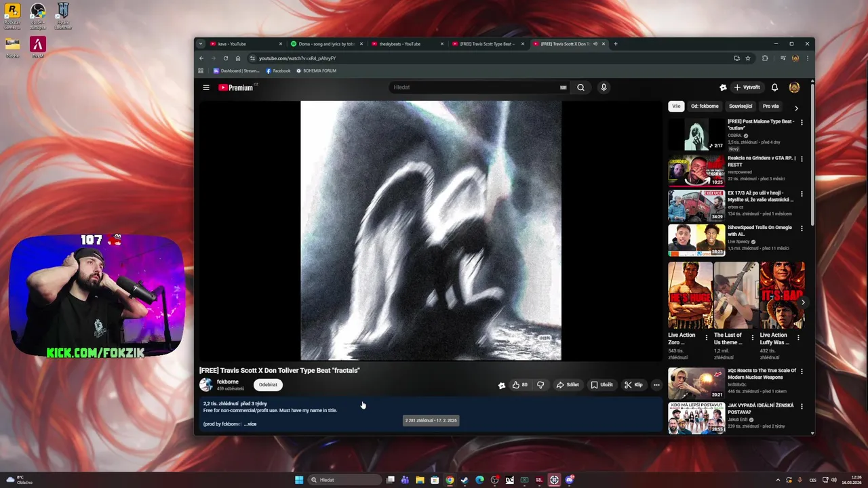Dislike the video with thumbs down
The image size is (868, 488).
pyautogui.click(x=540, y=385)
